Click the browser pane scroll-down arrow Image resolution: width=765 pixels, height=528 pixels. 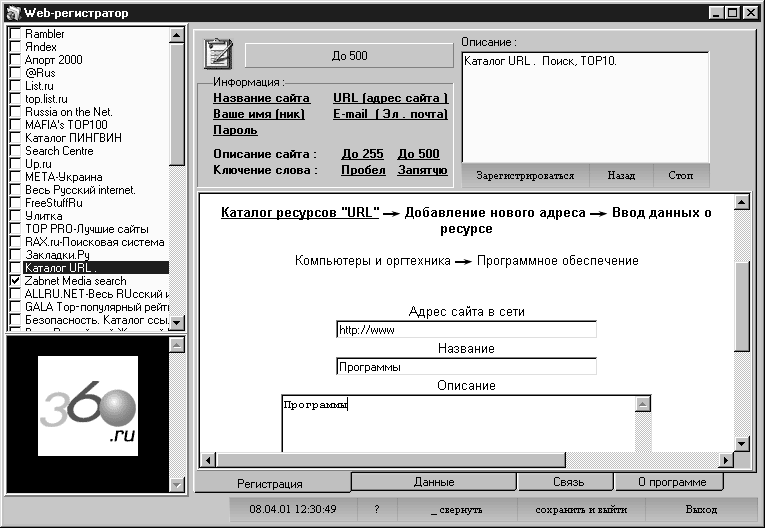tap(742, 444)
